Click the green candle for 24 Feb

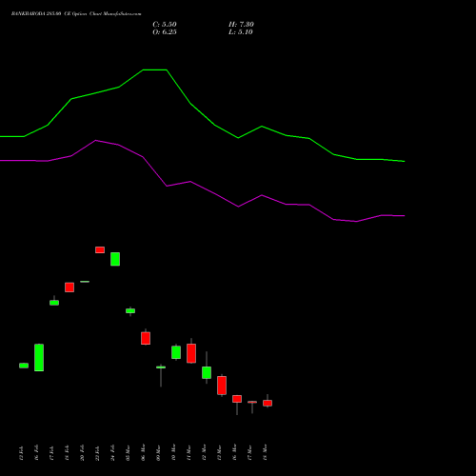pyautogui.click(x=115, y=259)
